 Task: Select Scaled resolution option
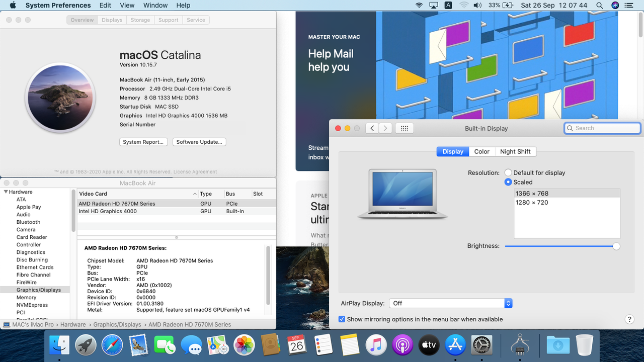click(x=508, y=182)
